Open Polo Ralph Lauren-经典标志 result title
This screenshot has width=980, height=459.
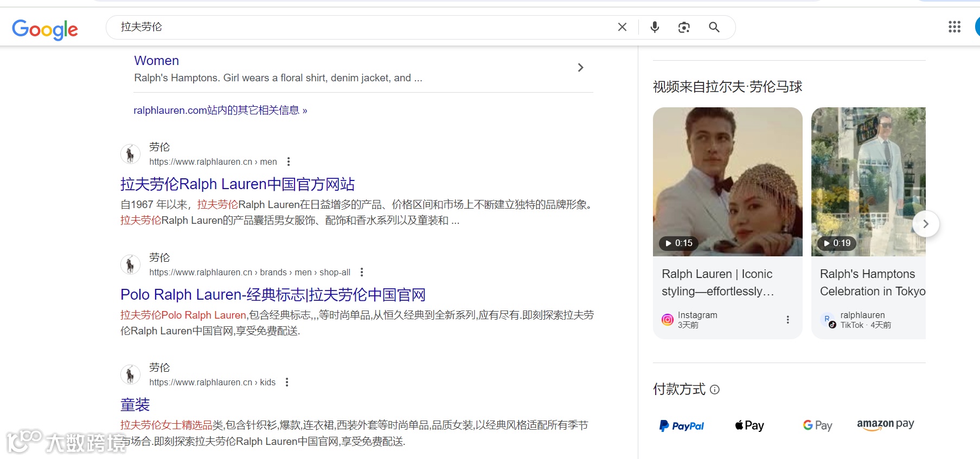click(273, 295)
